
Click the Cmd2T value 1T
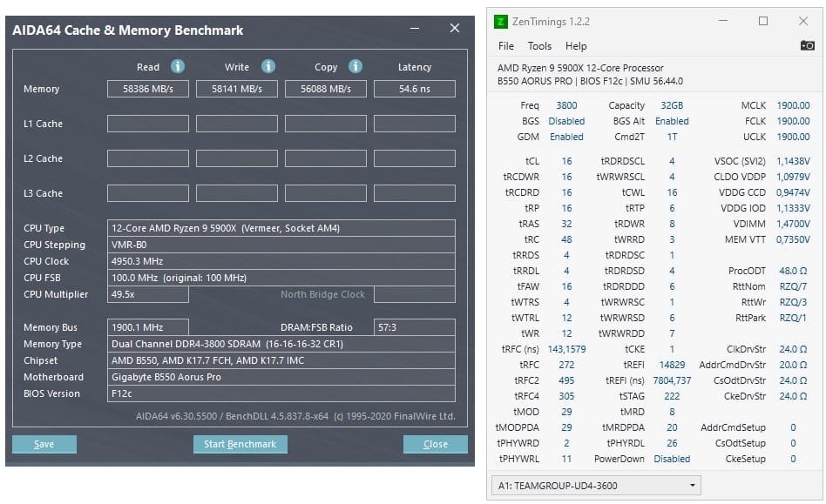pyautogui.click(x=672, y=137)
